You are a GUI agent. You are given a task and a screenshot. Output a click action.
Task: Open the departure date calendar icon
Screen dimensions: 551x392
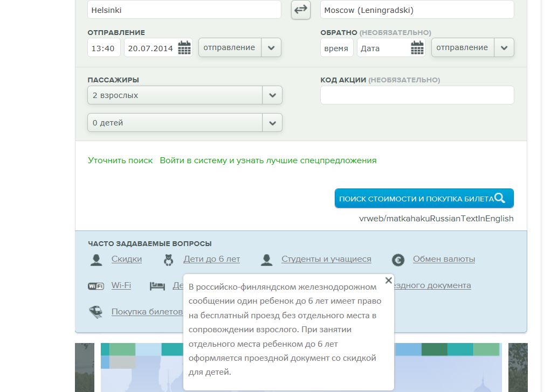pos(184,48)
